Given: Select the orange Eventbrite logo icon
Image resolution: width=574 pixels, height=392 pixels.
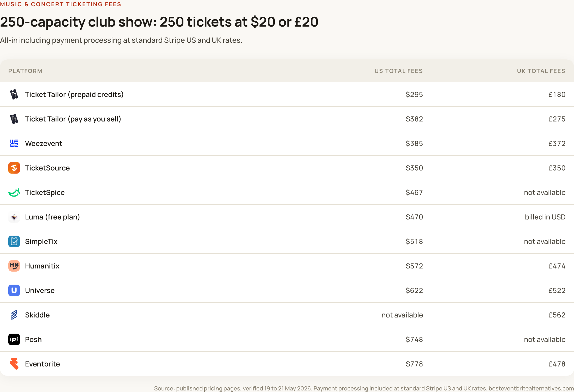Looking at the screenshot, I should click(14, 364).
